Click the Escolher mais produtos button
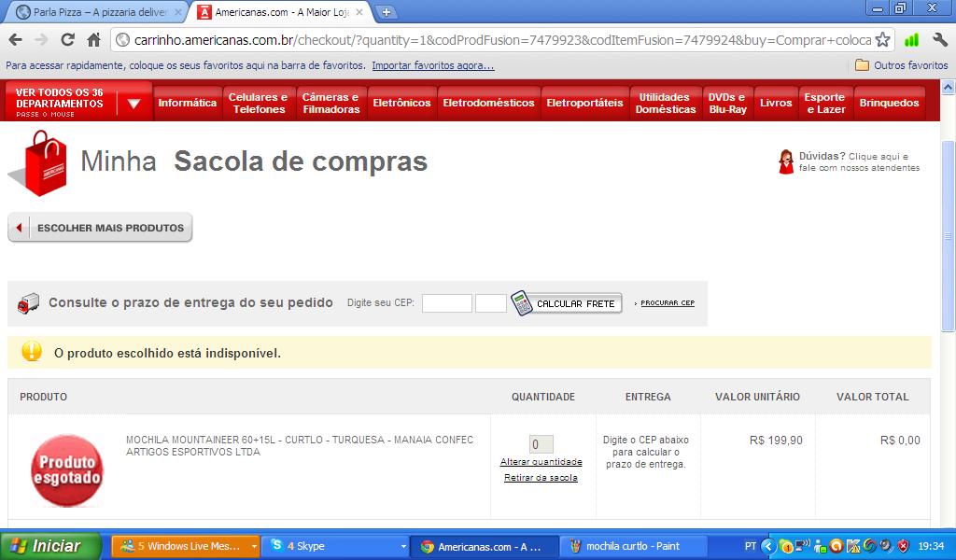 [100, 228]
